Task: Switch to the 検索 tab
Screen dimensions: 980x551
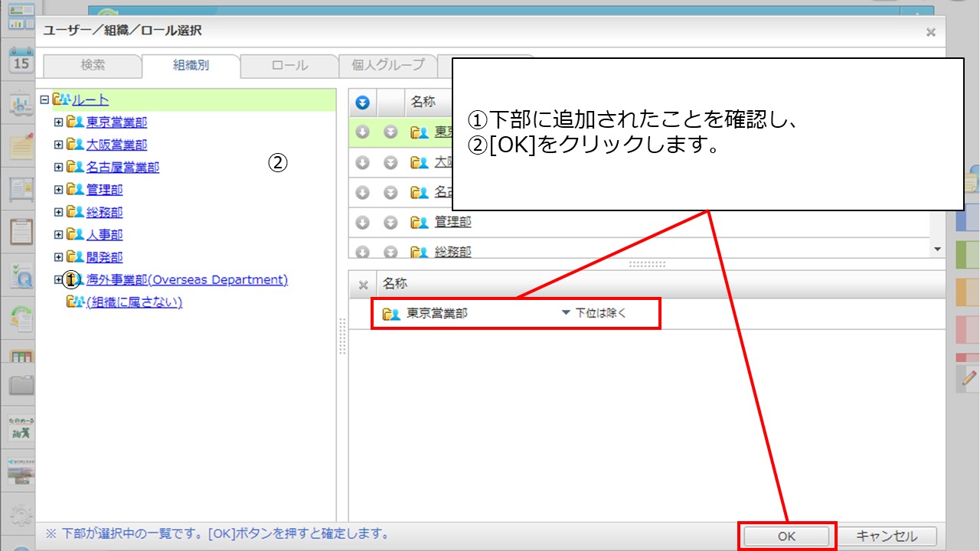Action: click(x=93, y=66)
